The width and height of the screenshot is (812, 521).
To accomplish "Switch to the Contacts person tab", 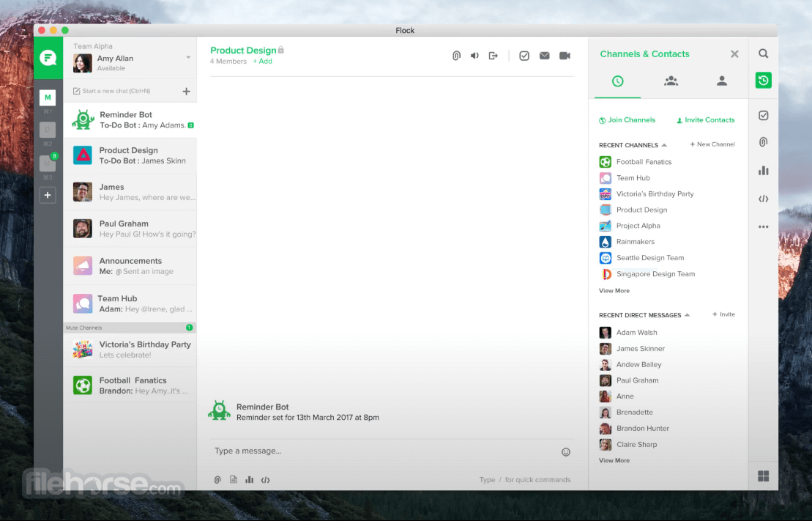I will pyautogui.click(x=722, y=81).
